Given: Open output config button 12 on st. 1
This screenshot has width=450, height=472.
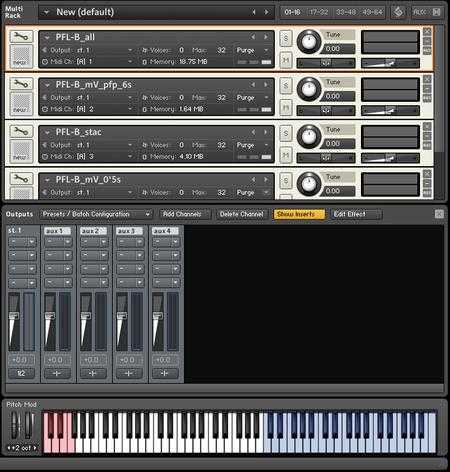Looking at the screenshot, I should (x=21, y=373).
